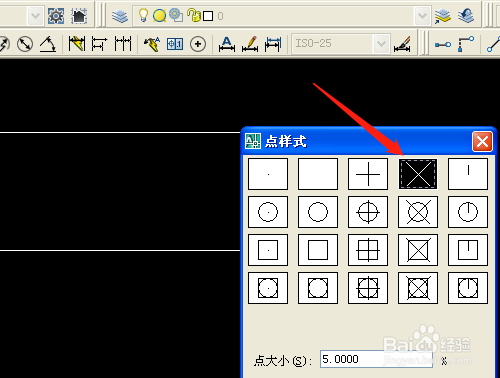Click the 点大小(S) label

(283, 361)
